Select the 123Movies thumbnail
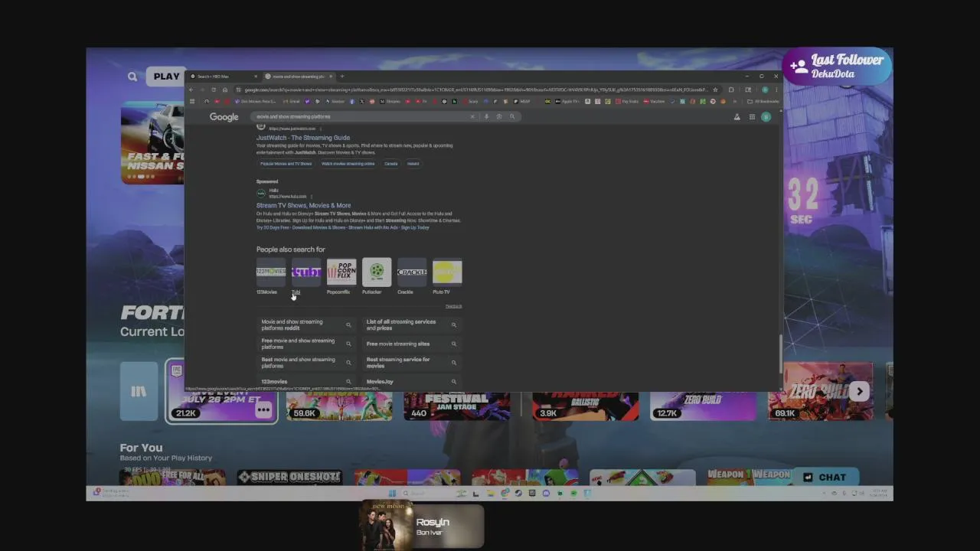 [x=270, y=272]
